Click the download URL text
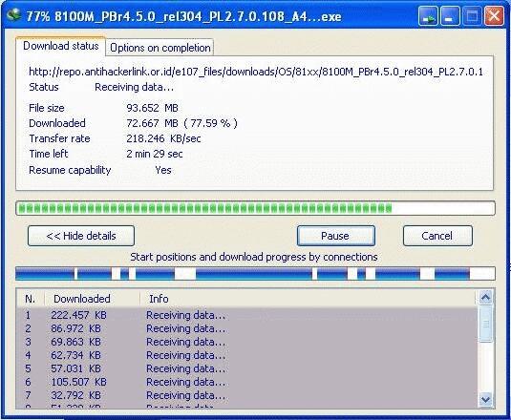Viewport: 511px width, 420px height. click(x=256, y=72)
